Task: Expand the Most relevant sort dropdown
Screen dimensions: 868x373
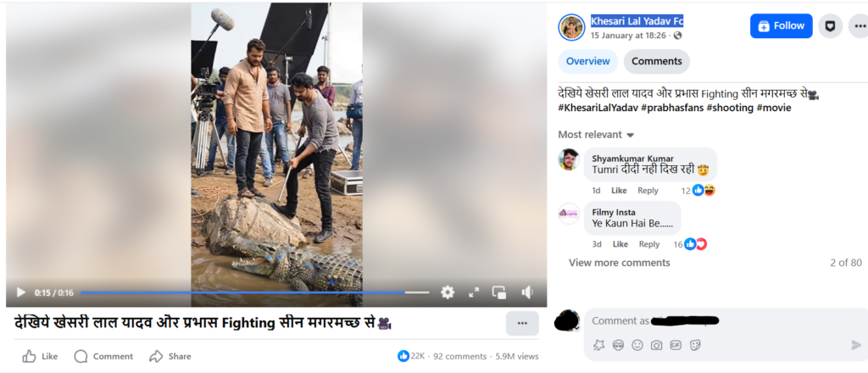Action: (x=596, y=135)
